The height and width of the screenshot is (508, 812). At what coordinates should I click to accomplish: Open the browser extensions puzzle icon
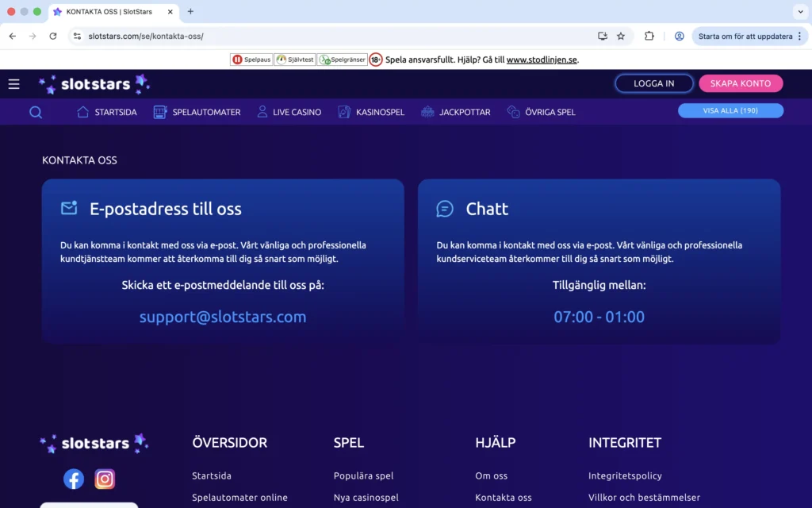coord(649,37)
